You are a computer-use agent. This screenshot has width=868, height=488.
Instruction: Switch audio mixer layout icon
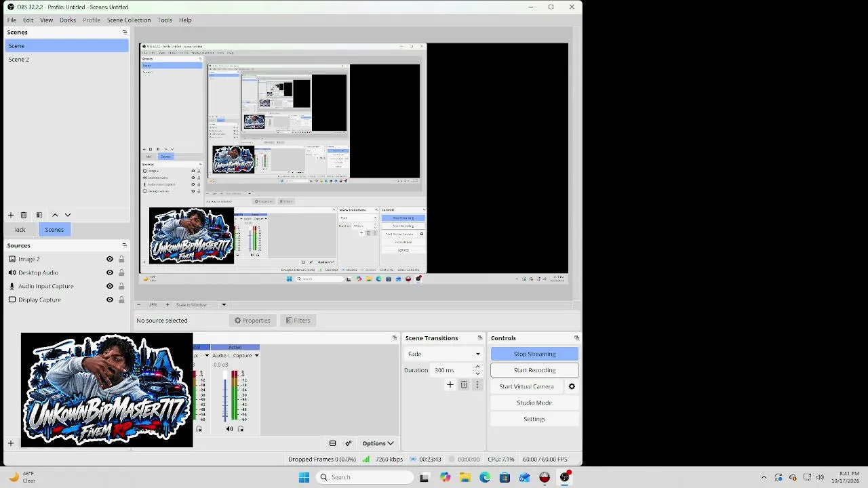tap(332, 443)
